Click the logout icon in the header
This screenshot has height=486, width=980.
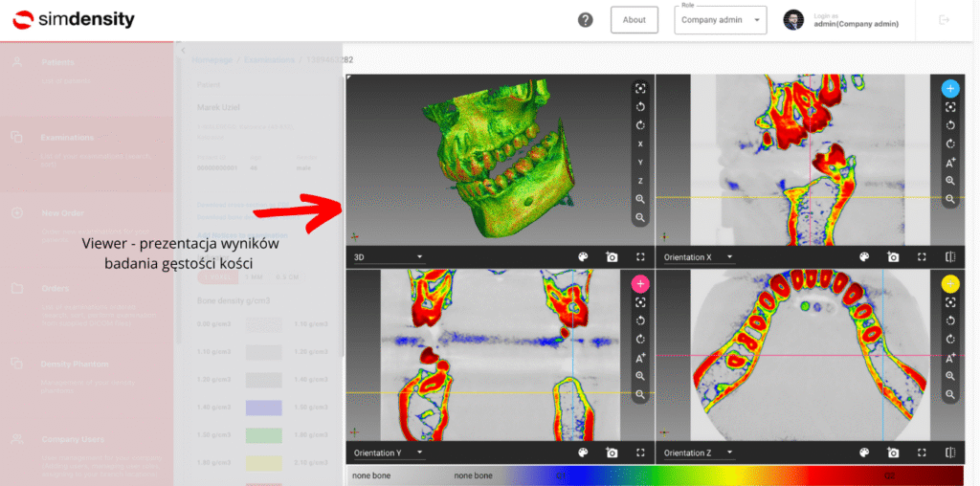pyautogui.click(x=945, y=20)
